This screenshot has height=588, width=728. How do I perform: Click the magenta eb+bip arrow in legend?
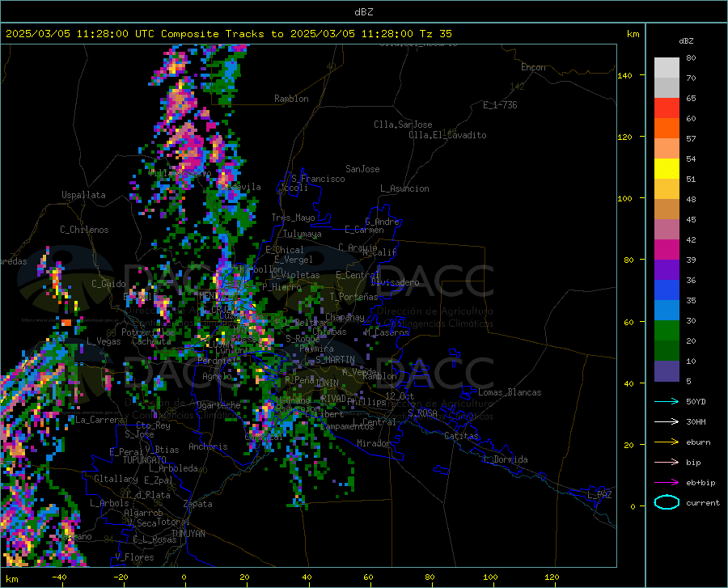click(667, 482)
